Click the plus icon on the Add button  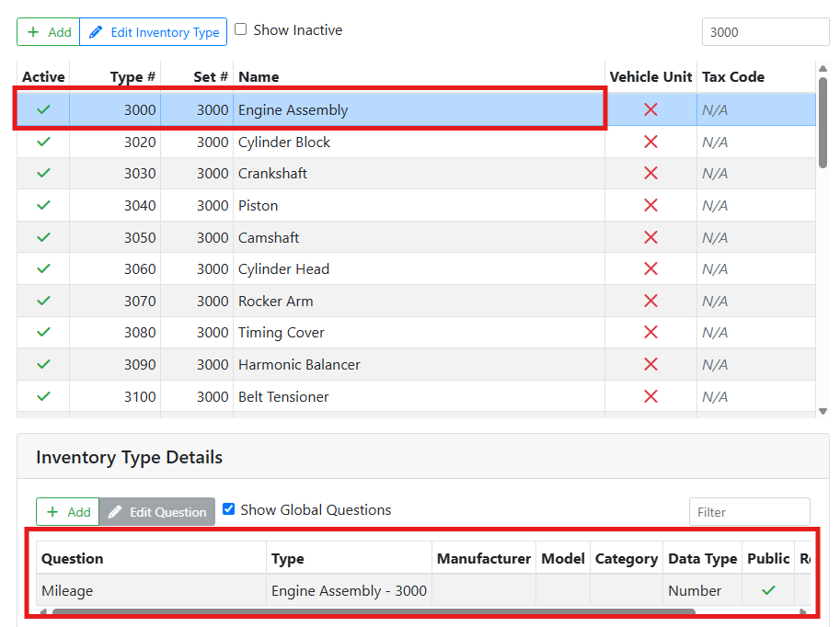pos(33,31)
